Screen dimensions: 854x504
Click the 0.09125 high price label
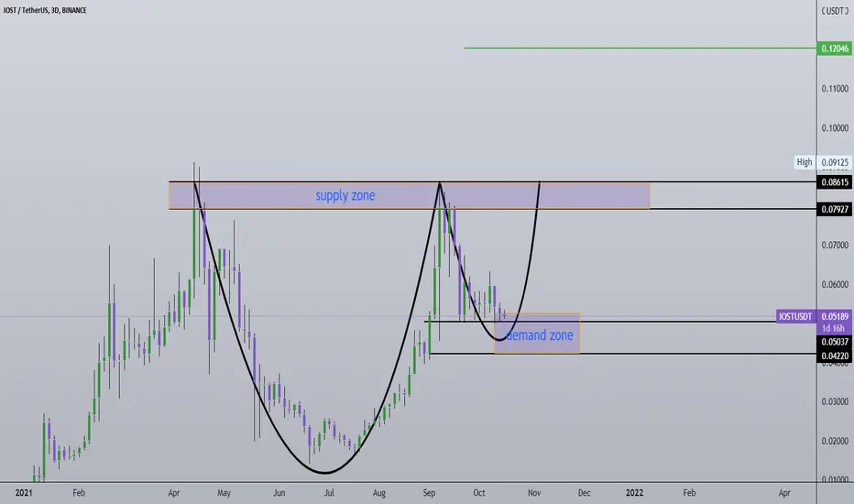pyautogui.click(x=835, y=162)
